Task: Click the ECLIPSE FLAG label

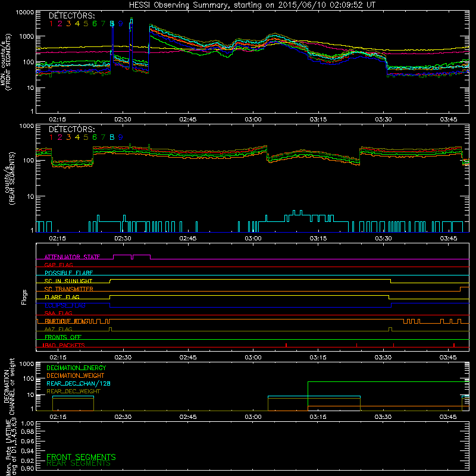Action: pos(65,305)
